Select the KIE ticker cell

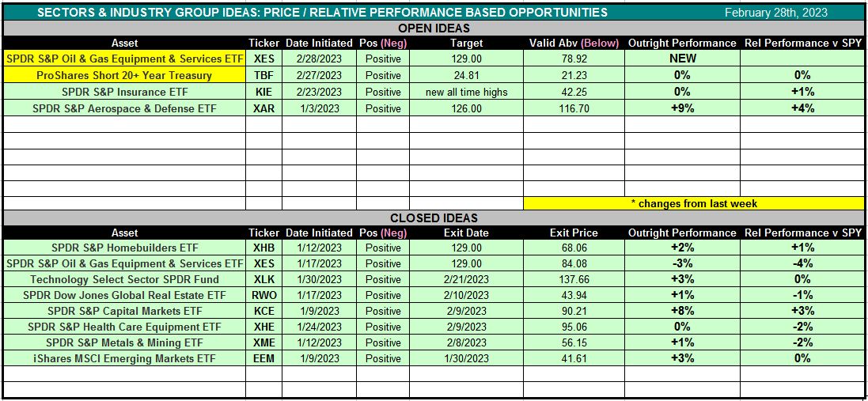263,92
